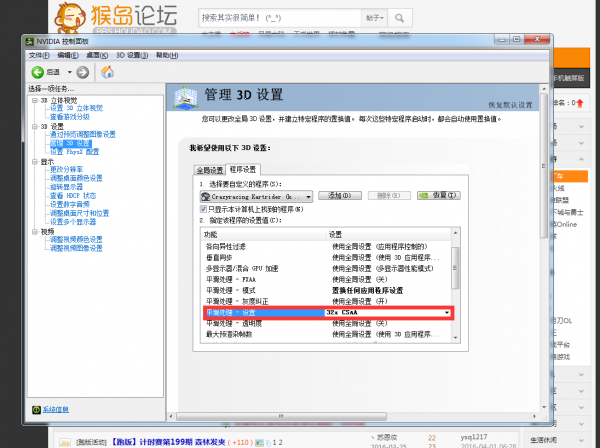Select the 平滑处理 - 模式 row

click(326, 290)
